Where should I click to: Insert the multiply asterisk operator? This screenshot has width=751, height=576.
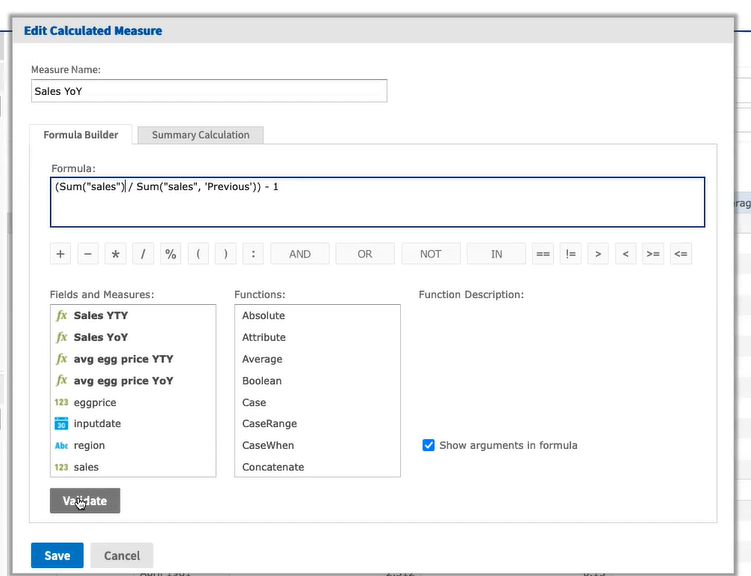(115, 254)
